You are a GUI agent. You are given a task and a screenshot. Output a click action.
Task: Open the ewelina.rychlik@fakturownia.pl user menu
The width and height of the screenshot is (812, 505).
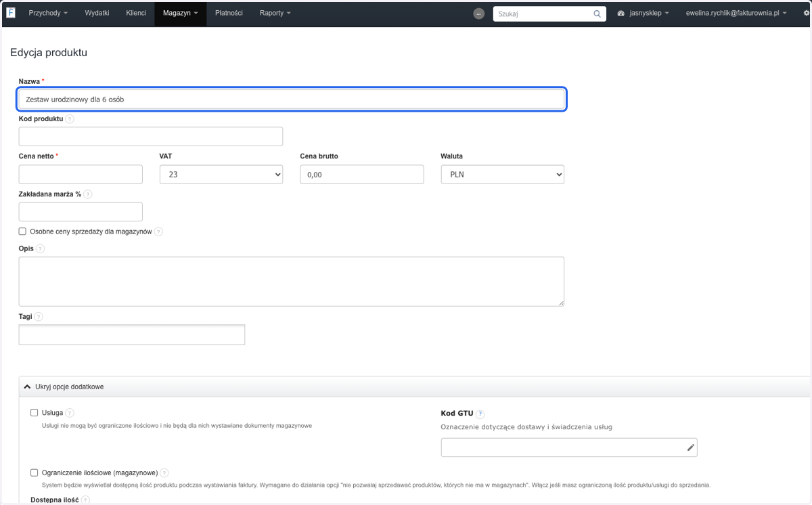point(737,13)
